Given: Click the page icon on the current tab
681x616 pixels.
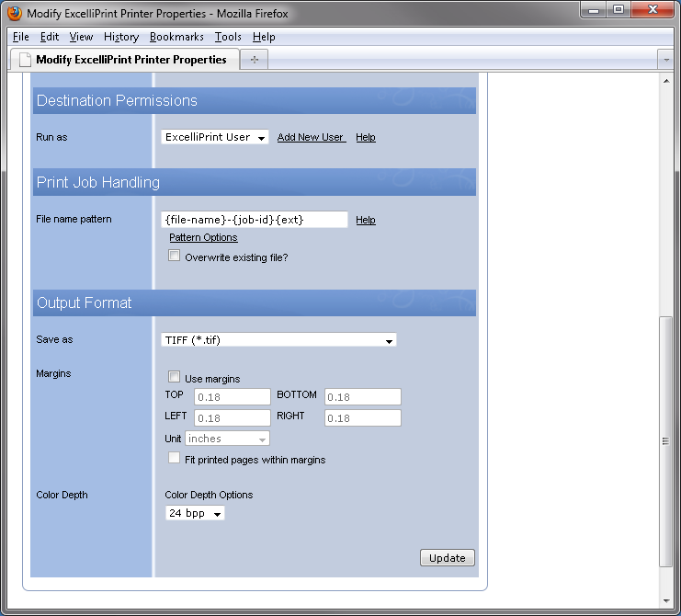Looking at the screenshot, I should pos(25,60).
